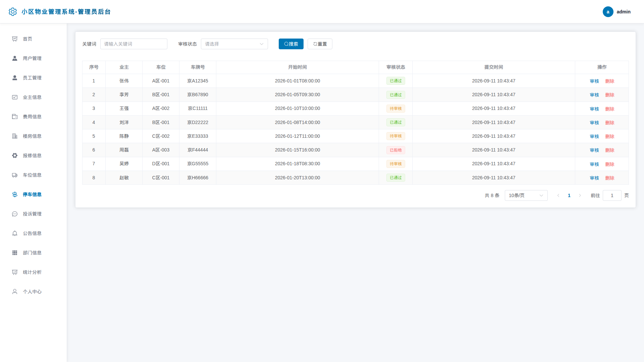The height and width of the screenshot is (362, 644).
Task: Go to next page arrow
Action: [x=580, y=195]
